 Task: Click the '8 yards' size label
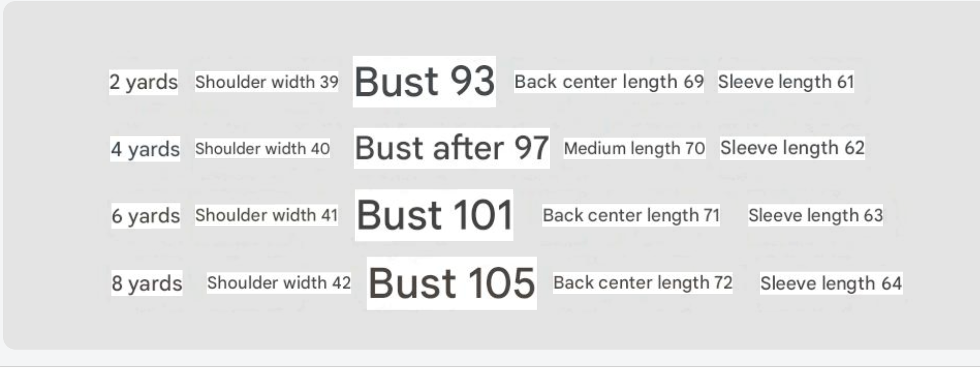[x=147, y=283]
